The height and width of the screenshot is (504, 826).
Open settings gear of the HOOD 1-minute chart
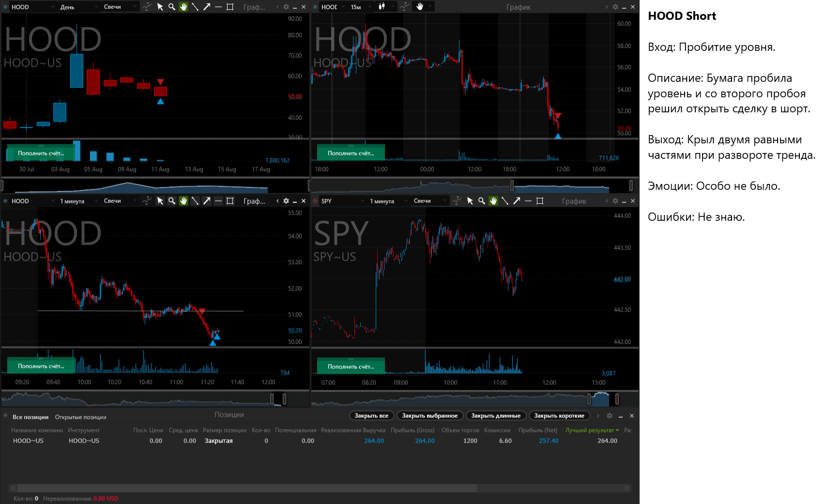[x=286, y=201]
